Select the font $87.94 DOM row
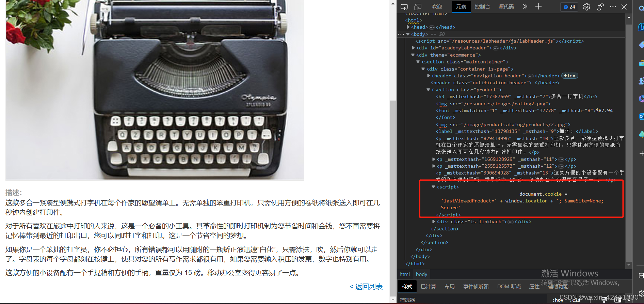Image resolution: width=644 pixels, height=304 pixels. tap(524, 114)
